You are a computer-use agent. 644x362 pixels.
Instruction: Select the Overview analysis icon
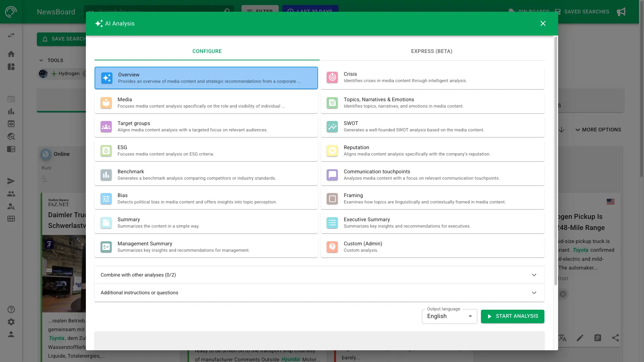[x=107, y=78]
